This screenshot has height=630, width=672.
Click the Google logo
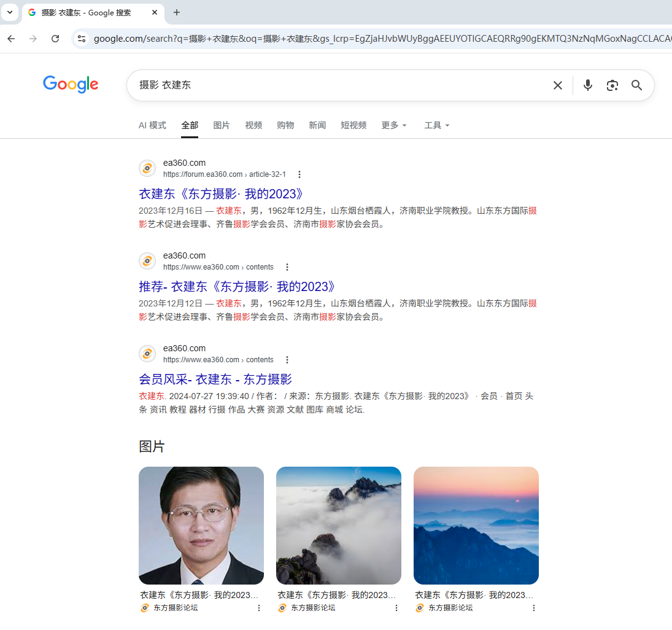coord(70,84)
